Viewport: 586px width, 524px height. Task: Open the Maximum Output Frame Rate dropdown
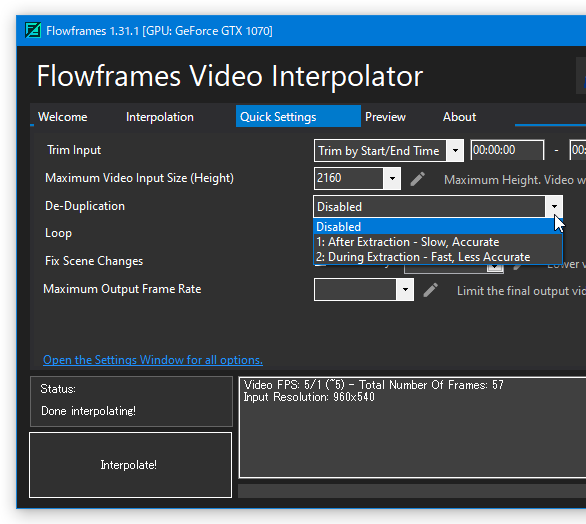[405, 289]
